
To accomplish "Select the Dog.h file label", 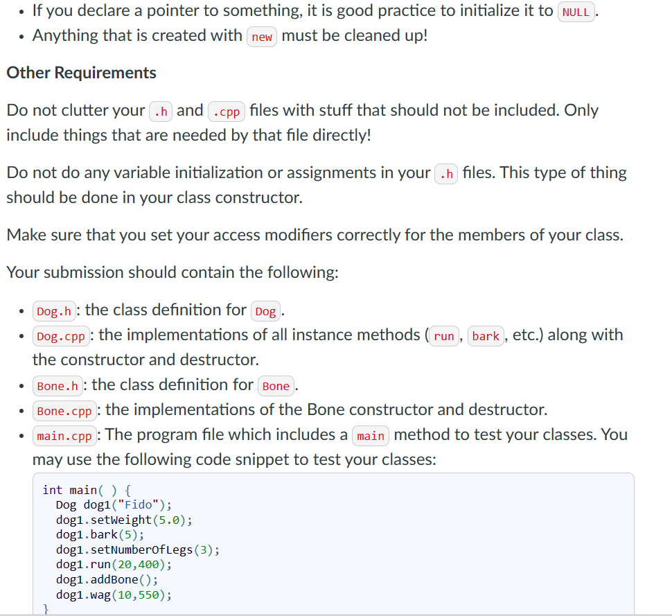I will [53, 311].
